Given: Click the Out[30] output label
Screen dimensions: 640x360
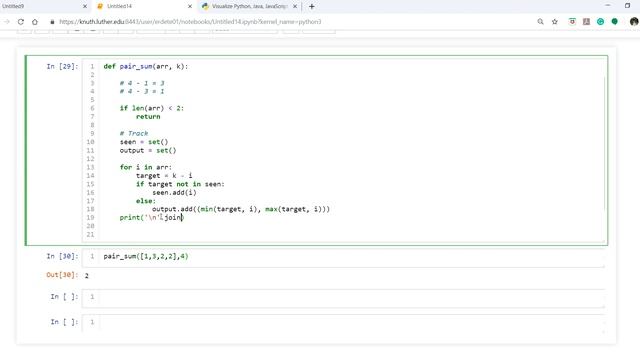Looking at the screenshot, I should pos(62,275).
